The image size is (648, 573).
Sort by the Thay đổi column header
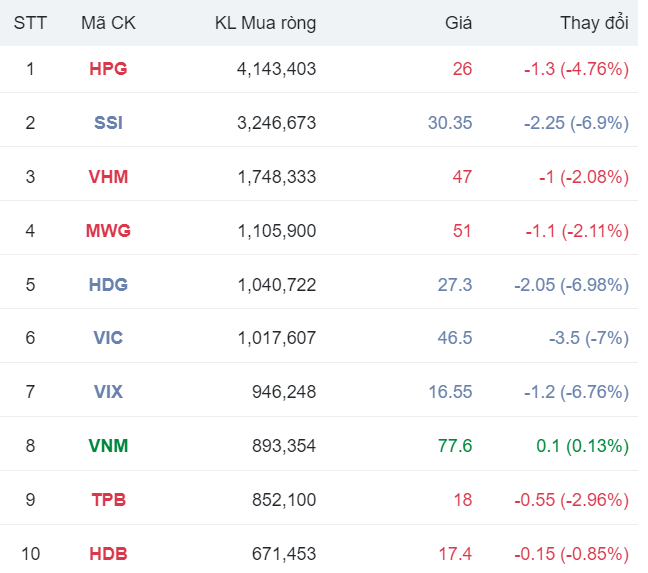(594, 23)
